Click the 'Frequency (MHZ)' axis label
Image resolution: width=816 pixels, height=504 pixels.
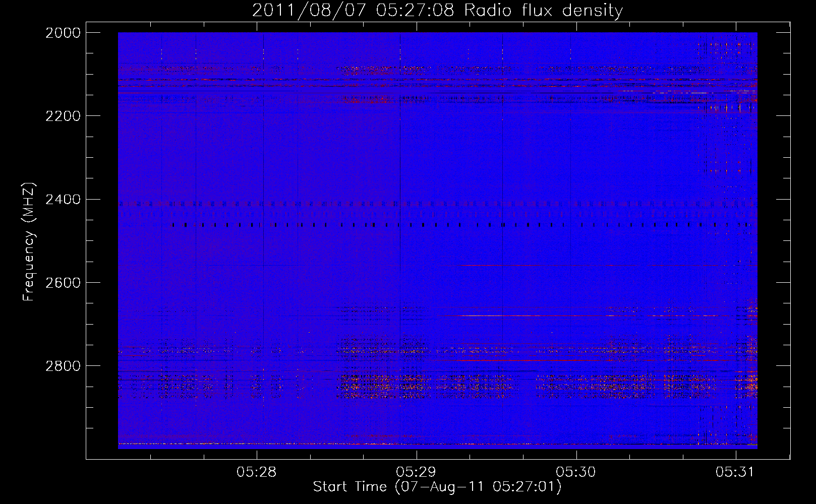(29, 242)
